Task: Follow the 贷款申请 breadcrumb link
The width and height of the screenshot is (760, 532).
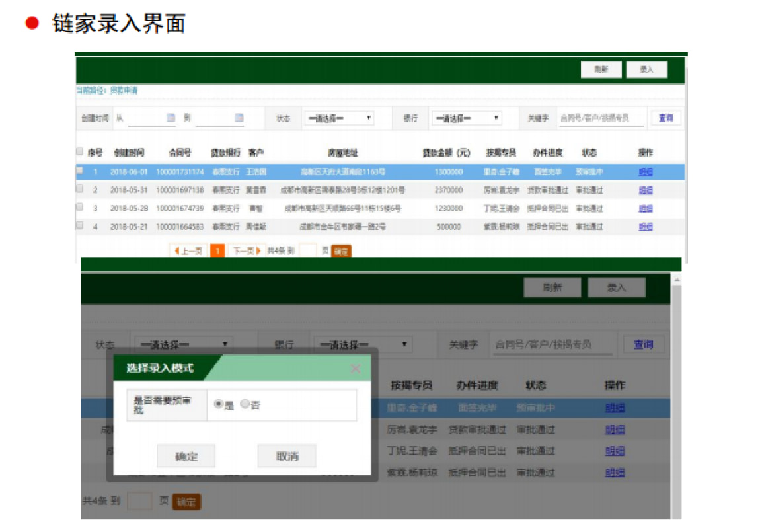Action: click(124, 90)
